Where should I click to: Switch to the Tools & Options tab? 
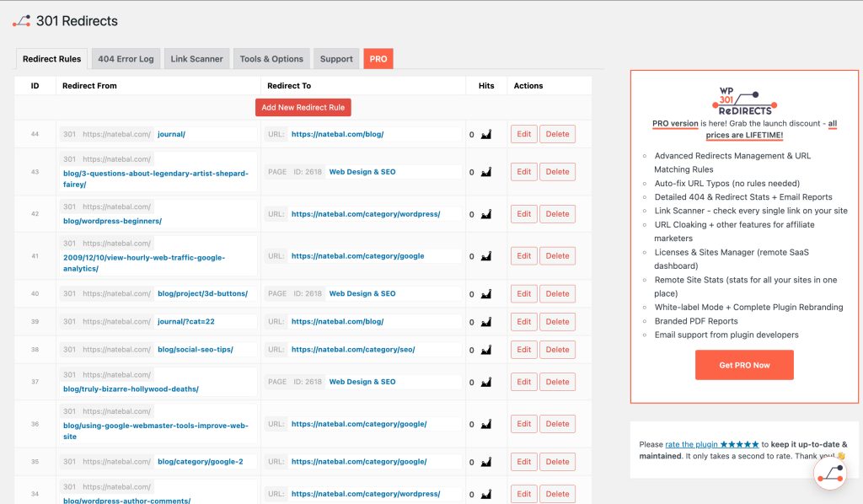coord(271,58)
